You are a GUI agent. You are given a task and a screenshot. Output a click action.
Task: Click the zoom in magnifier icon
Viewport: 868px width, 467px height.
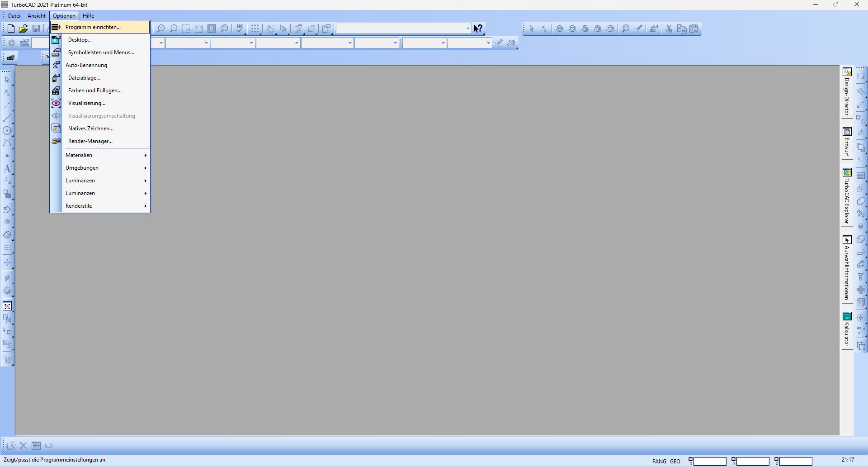161,29
